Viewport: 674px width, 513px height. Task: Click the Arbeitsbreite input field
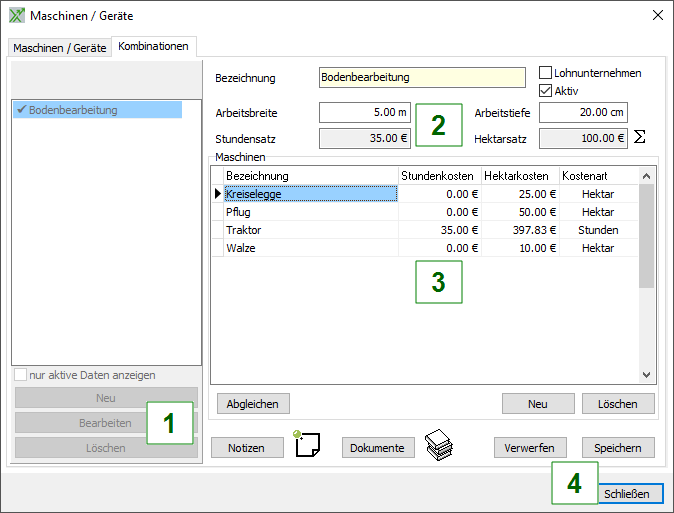tap(365, 111)
